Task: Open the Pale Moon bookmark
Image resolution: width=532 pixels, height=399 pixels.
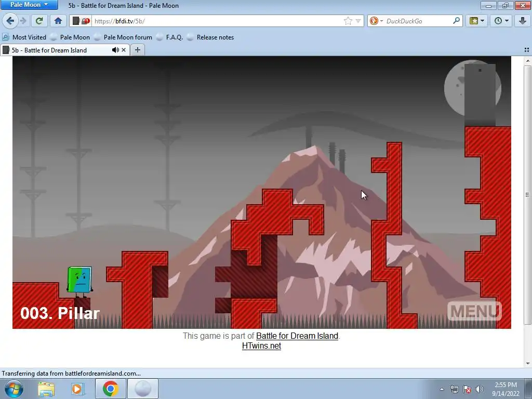Action: (70, 37)
